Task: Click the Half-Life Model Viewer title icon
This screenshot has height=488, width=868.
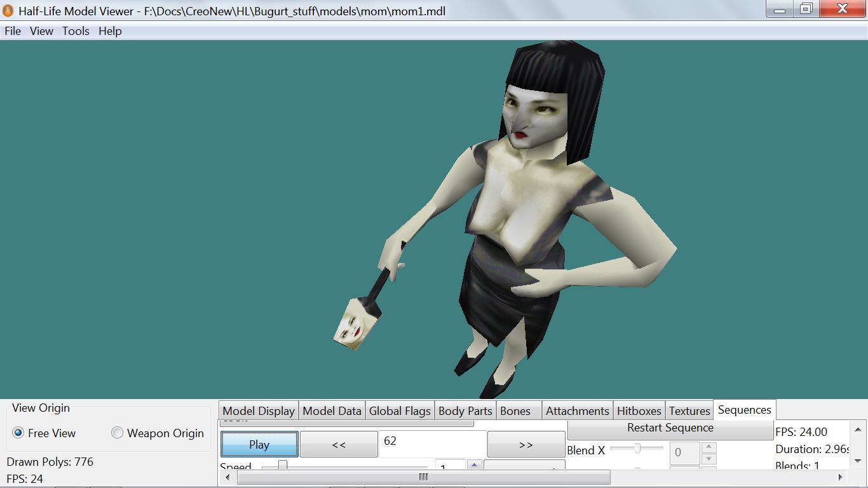Action: coord(8,11)
